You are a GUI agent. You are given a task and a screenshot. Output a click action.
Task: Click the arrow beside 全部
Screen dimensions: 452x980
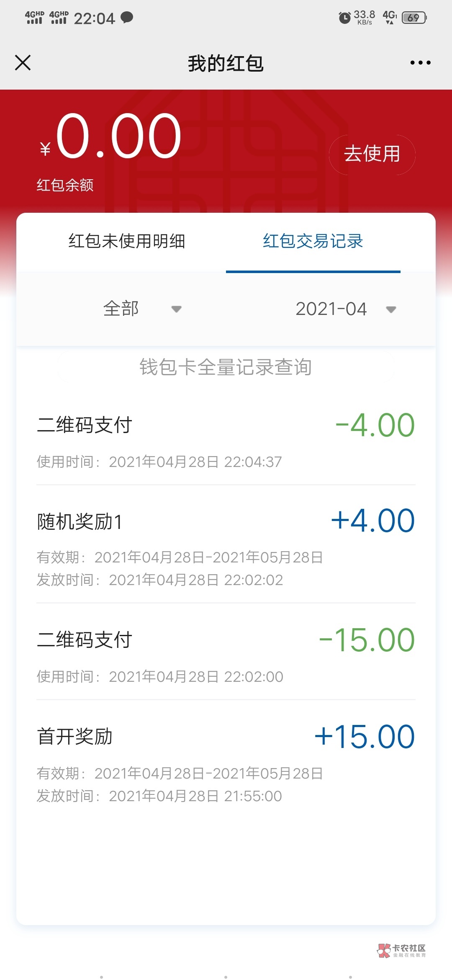177,309
